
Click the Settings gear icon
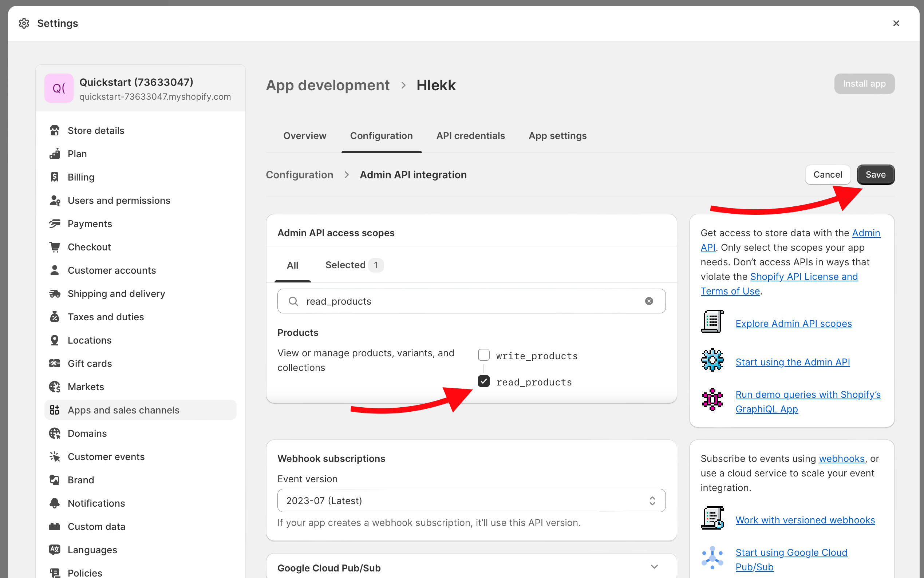(24, 23)
